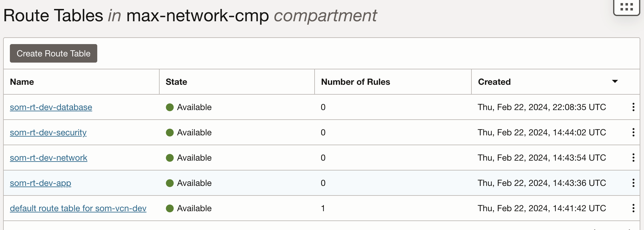Open the grid view icon top right

(626, 7)
